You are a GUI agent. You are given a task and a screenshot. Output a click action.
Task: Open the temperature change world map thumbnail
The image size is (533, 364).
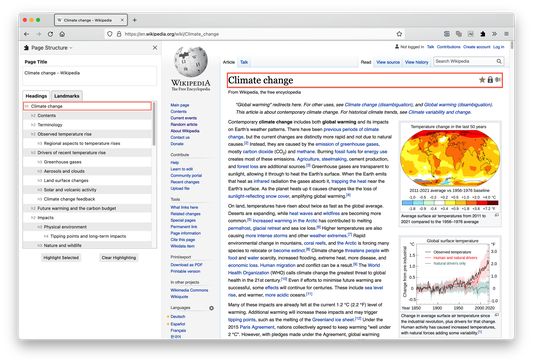450,158
